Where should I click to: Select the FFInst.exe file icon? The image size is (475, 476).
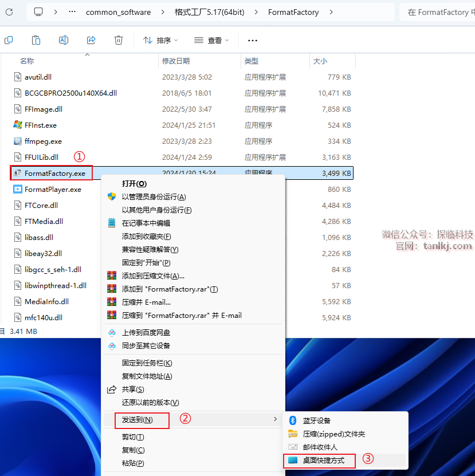point(18,125)
